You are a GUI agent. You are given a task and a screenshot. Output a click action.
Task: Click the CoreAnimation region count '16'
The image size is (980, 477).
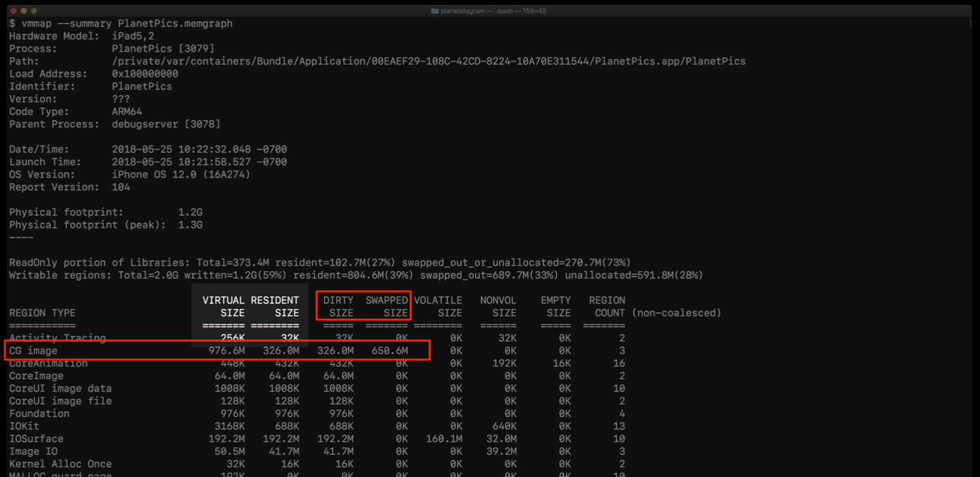pos(619,363)
